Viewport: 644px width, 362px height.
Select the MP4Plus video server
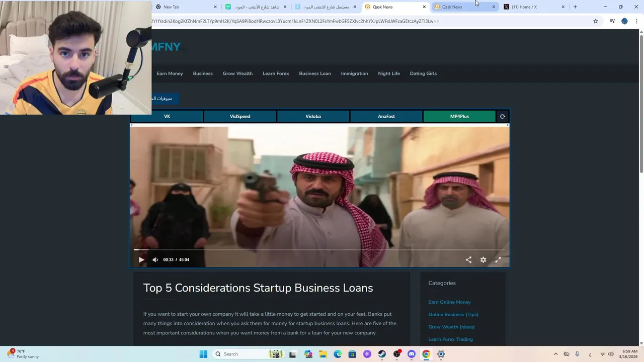click(459, 117)
